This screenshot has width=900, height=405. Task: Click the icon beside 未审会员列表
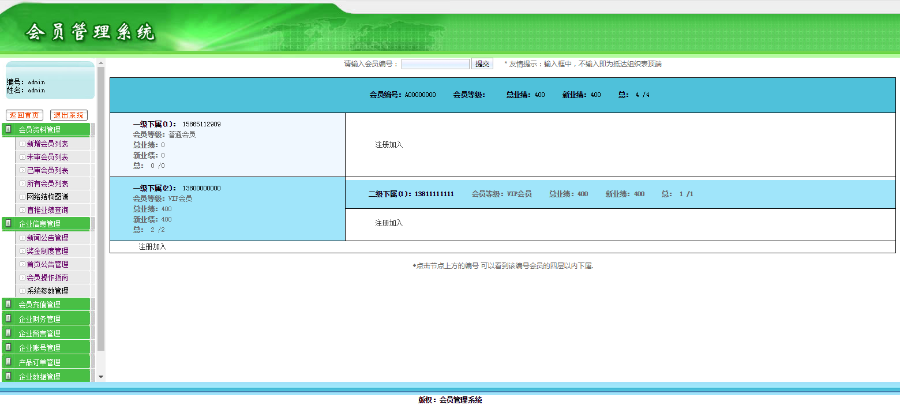click(x=22, y=157)
